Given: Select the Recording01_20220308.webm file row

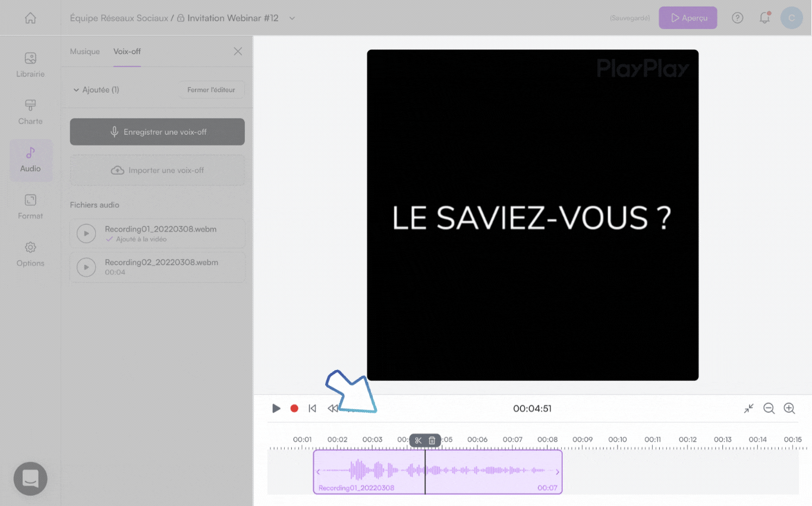Looking at the screenshot, I should 158,233.
